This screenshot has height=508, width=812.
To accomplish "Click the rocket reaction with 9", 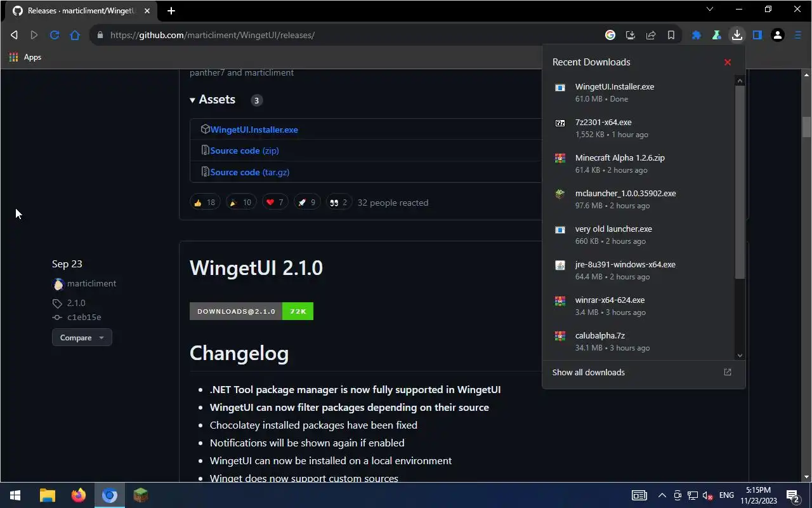I will (x=307, y=203).
